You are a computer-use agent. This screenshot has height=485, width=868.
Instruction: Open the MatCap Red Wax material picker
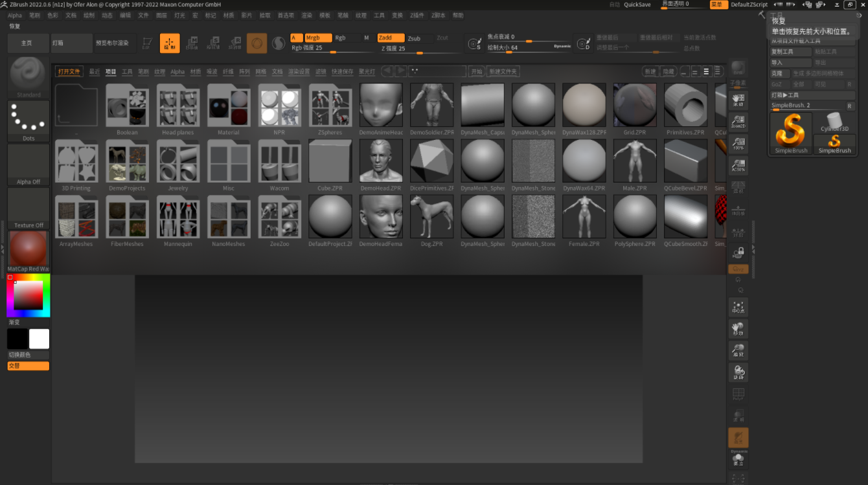(29, 249)
